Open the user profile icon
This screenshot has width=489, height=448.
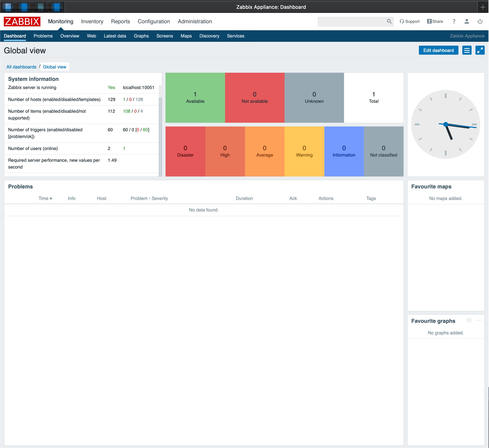tap(466, 21)
